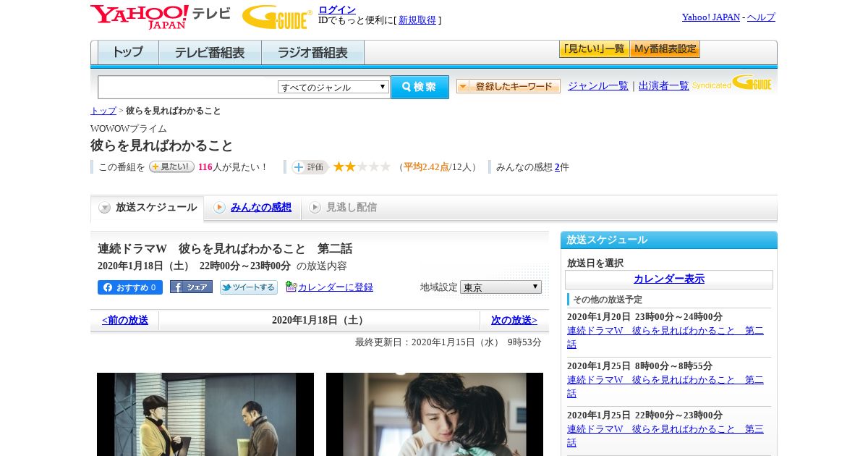Click the カレンダーに登録 link

(x=336, y=287)
